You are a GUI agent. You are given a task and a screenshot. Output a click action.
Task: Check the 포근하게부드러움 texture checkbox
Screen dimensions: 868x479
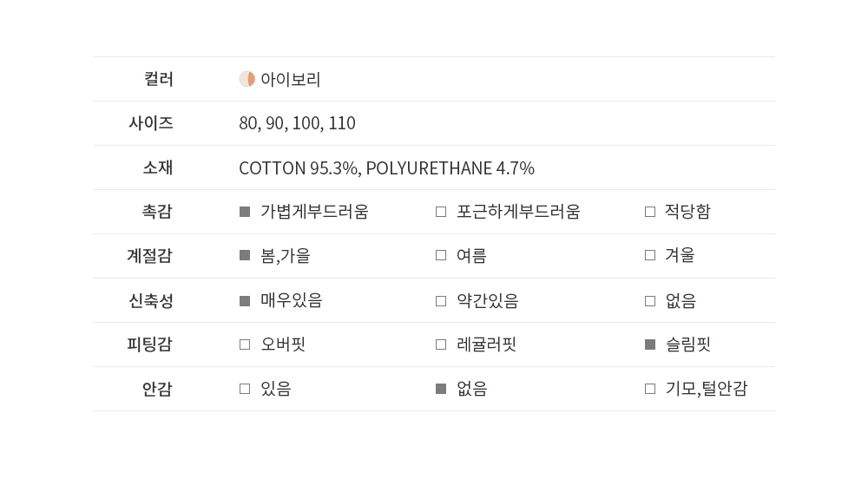pyautogui.click(x=441, y=212)
